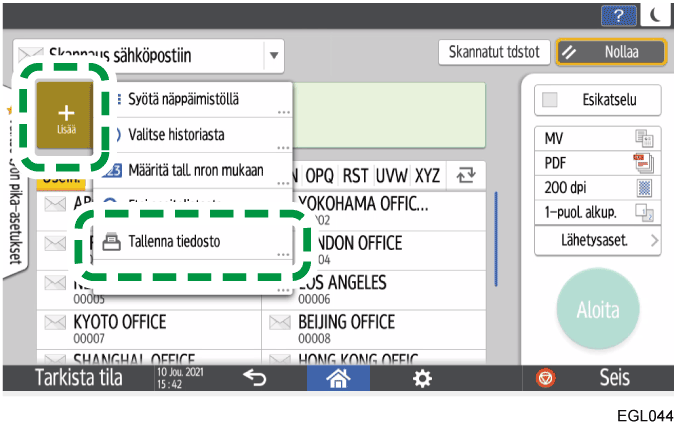Viewport: 679px width, 427px height.
Task: Toggle the Esikatselu checkbox
Action: click(x=550, y=100)
